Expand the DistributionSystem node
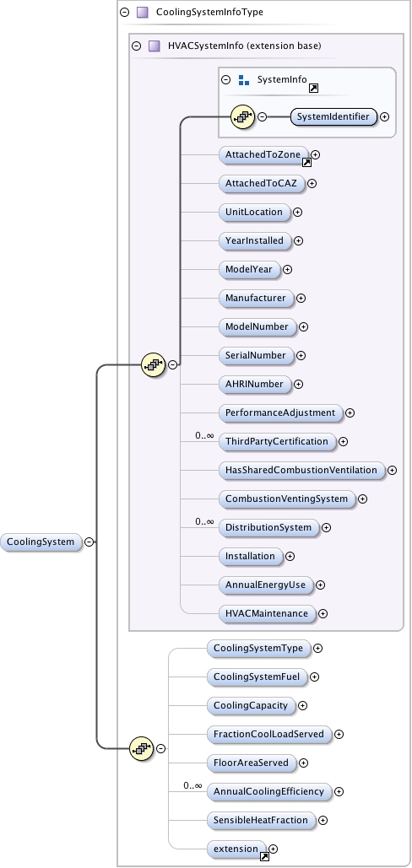This screenshot has height=868, width=412. pyautogui.click(x=326, y=527)
